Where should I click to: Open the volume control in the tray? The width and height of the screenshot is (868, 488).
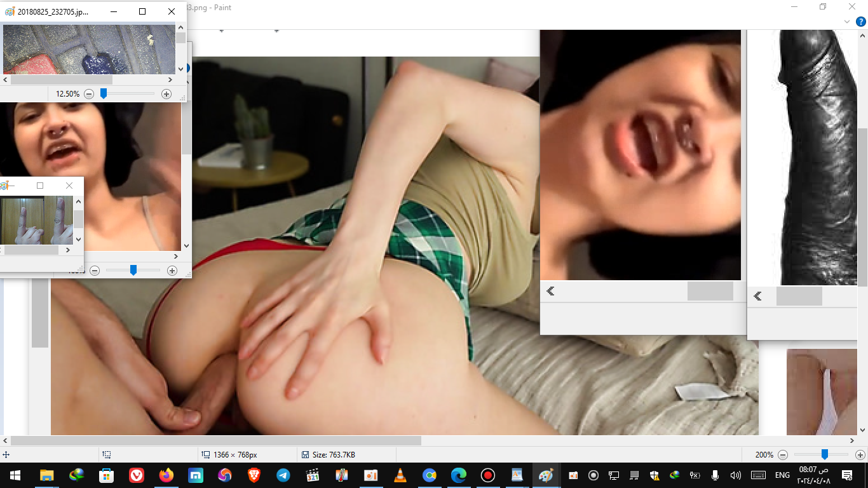pos(736,475)
